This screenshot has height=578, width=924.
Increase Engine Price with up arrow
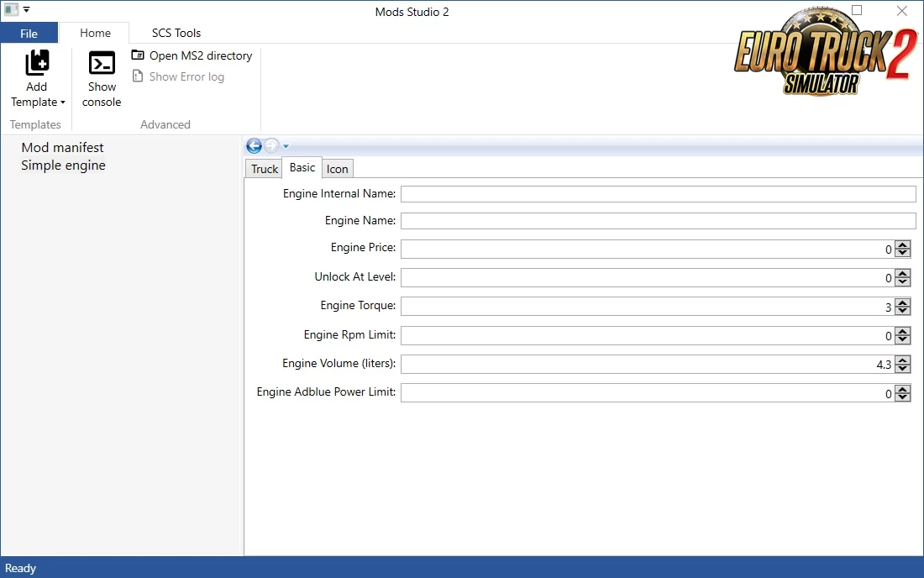point(902,244)
